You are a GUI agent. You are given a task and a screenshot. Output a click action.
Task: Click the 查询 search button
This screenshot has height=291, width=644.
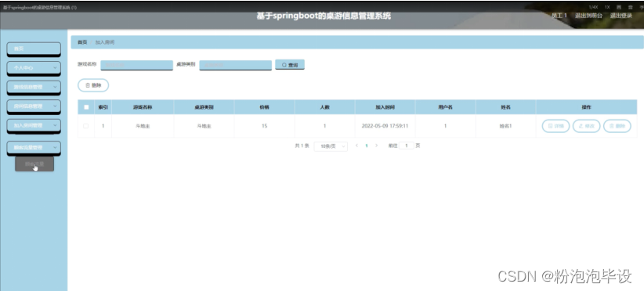[x=290, y=65]
